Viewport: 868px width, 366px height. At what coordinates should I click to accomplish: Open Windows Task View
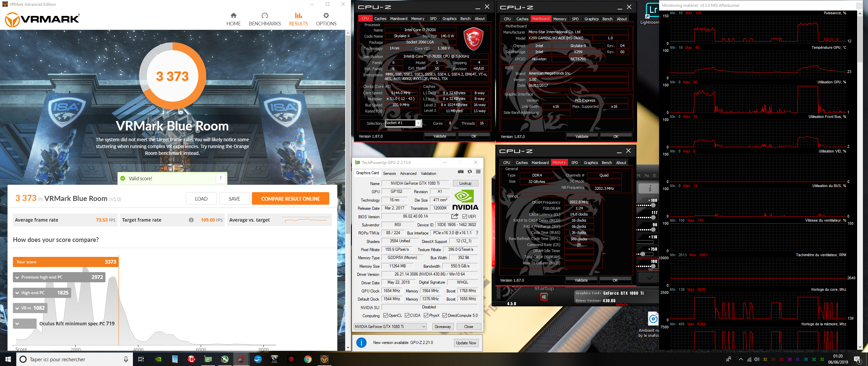[x=141, y=359]
